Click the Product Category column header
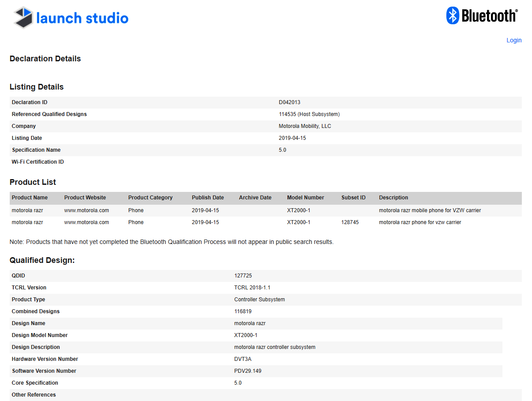532x401 pixels. click(x=151, y=198)
